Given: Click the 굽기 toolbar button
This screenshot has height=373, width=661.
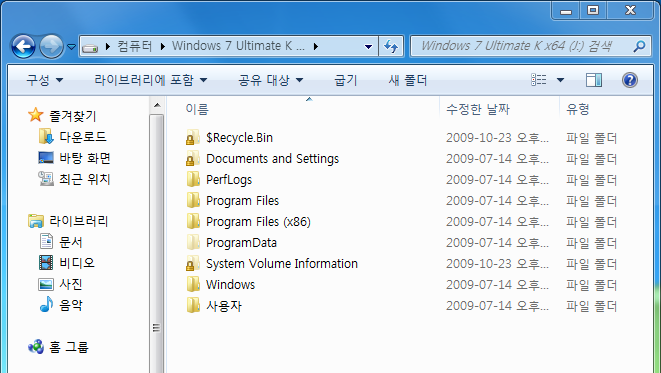Looking at the screenshot, I should coord(346,80).
